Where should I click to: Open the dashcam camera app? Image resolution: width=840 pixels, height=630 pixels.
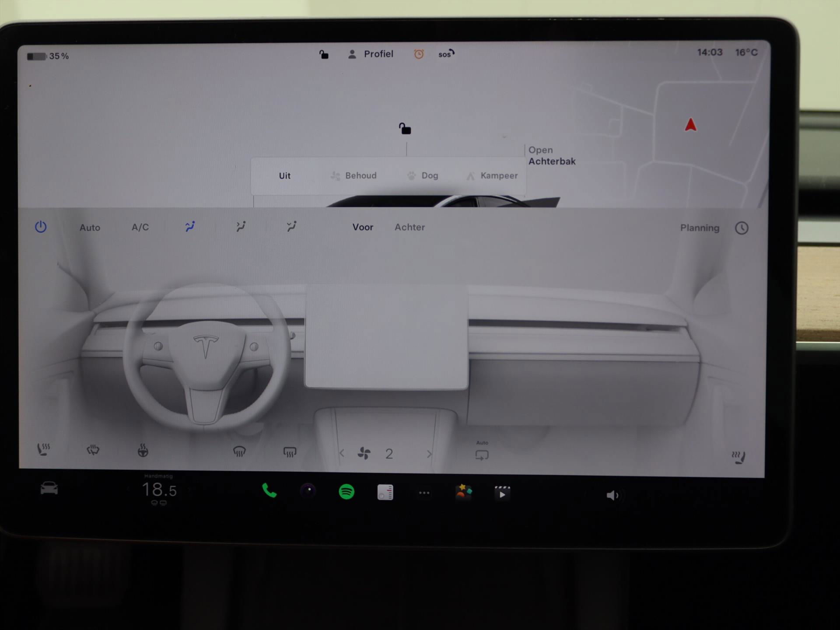[x=308, y=491]
